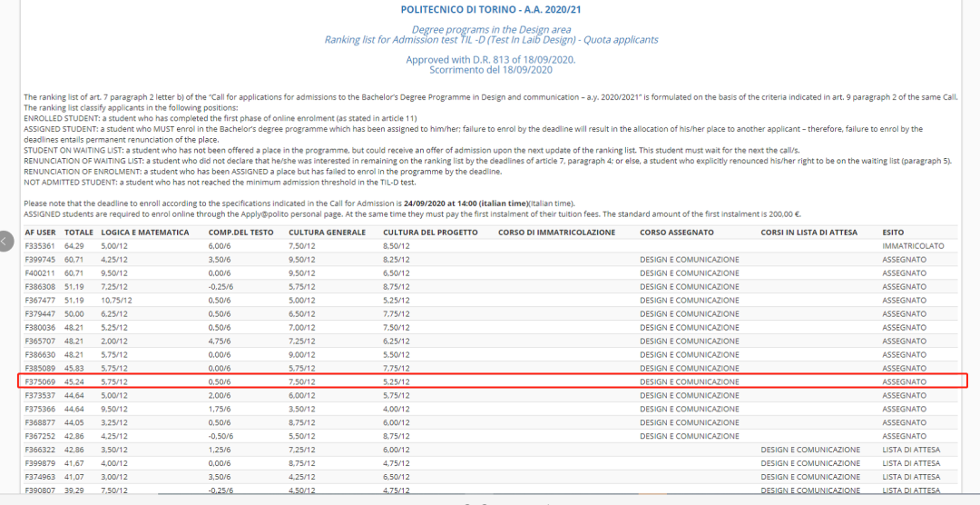Click the logic score 10,75/12

[x=117, y=301]
